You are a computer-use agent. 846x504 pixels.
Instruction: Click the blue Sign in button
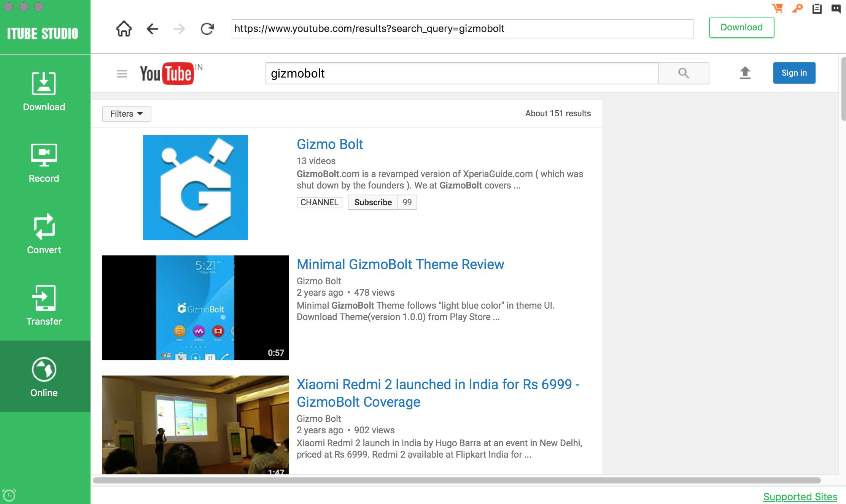(794, 73)
